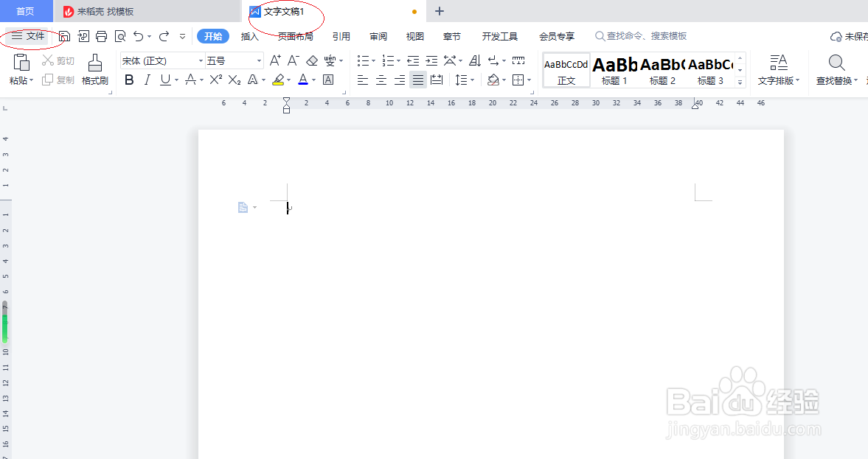Open print preview from the quick access toolbar
Viewport: 868px width, 459px height.
pyautogui.click(x=119, y=35)
